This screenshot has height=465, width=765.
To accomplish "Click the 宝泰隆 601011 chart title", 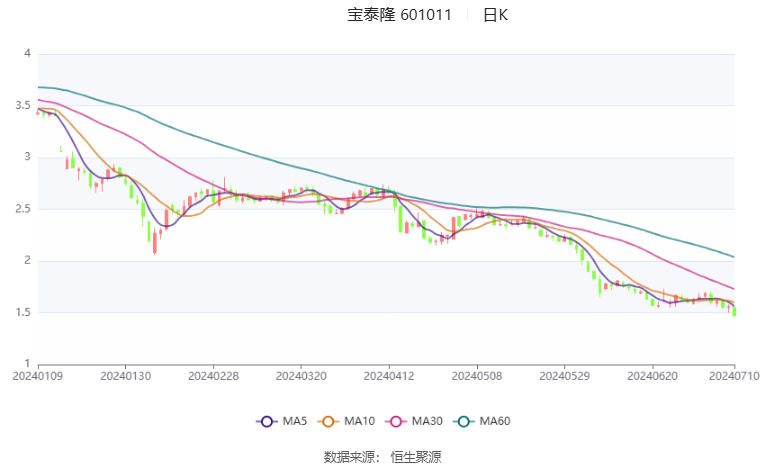I will 400,15.
